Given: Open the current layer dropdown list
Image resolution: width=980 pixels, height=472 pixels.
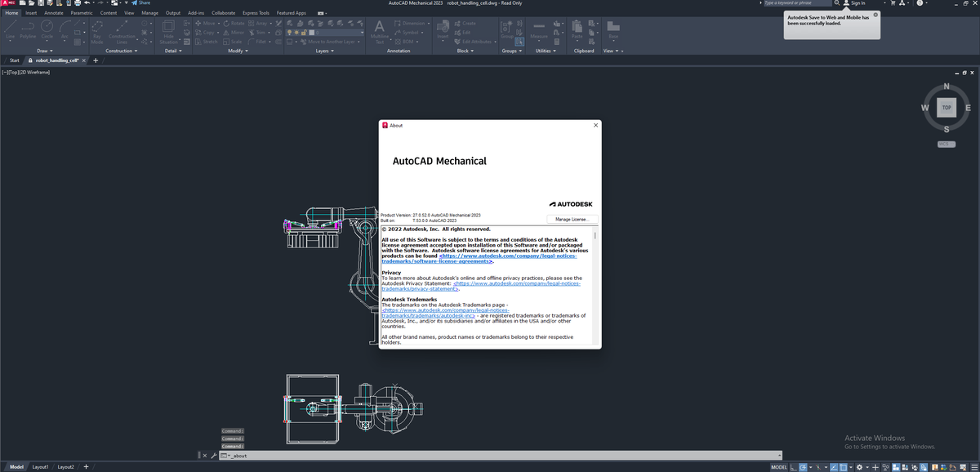Looking at the screenshot, I should tap(362, 33).
